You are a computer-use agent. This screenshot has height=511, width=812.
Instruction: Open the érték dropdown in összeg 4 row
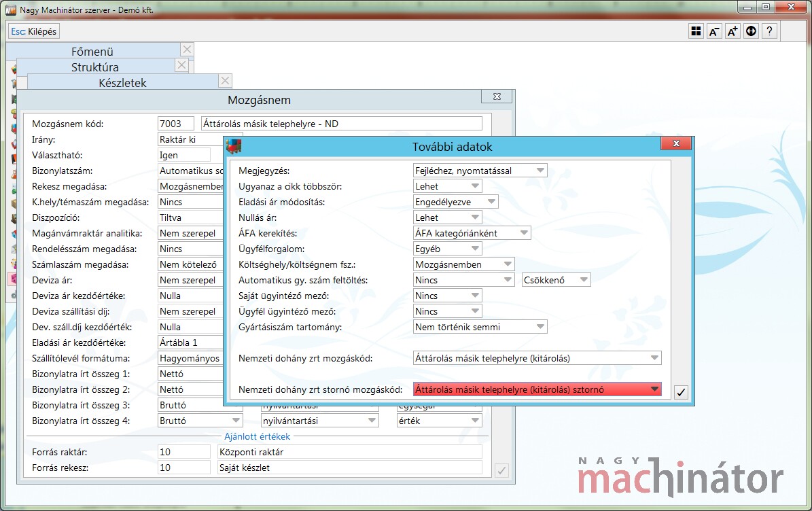[x=439, y=421]
